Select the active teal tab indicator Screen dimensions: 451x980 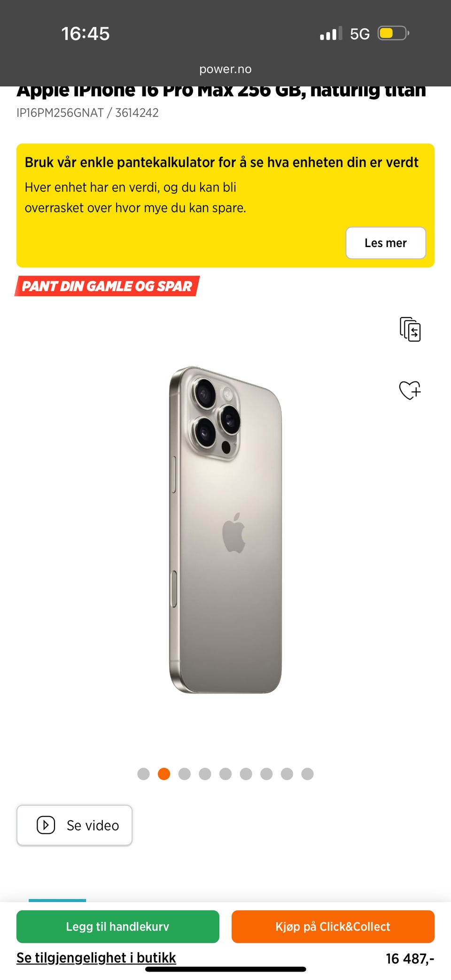57,900
